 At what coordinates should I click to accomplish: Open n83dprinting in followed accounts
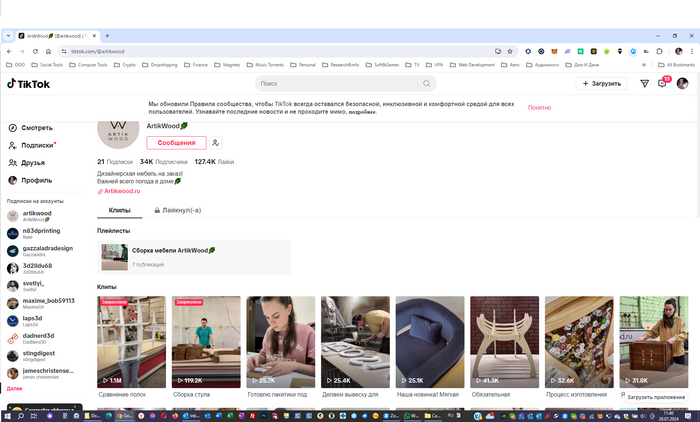tap(33, 234)
